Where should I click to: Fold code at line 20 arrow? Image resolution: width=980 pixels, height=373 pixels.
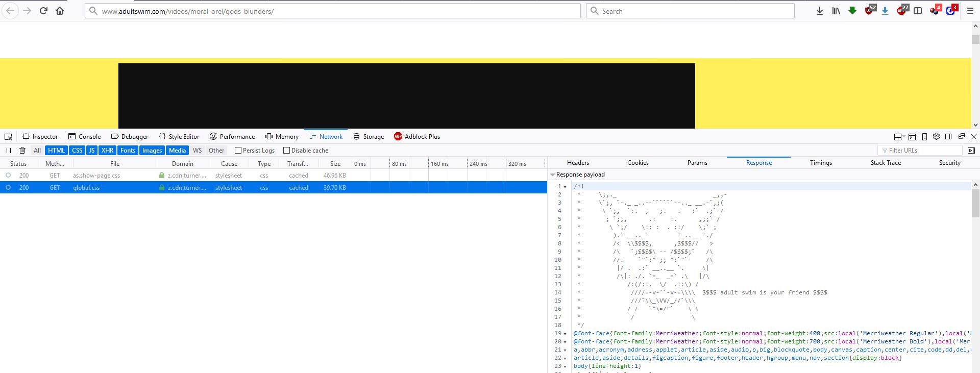(x=565, y=342)
